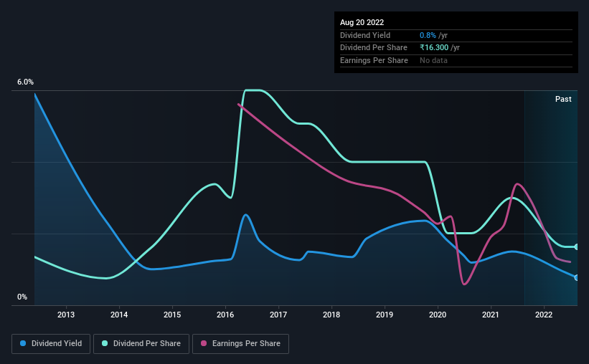Select the 2019 x-axis label

385,315
